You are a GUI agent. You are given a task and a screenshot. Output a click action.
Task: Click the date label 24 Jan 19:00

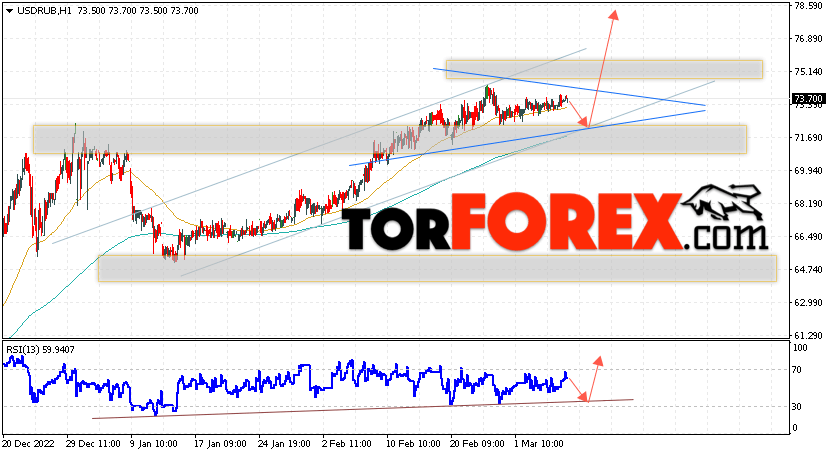click(284, 444)
